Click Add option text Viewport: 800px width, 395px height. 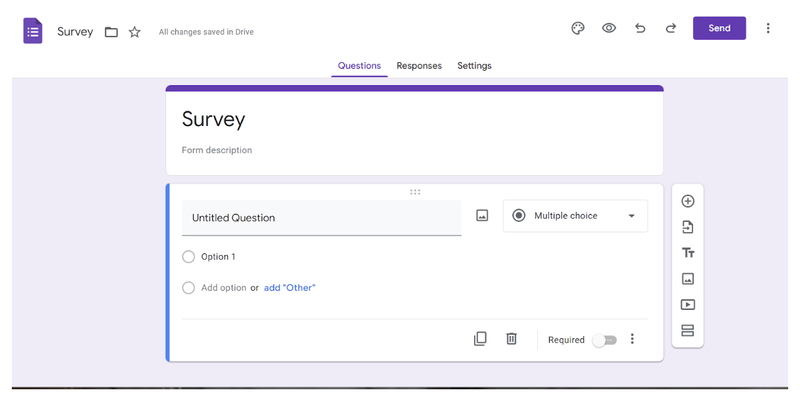click(x=223, y=288)
